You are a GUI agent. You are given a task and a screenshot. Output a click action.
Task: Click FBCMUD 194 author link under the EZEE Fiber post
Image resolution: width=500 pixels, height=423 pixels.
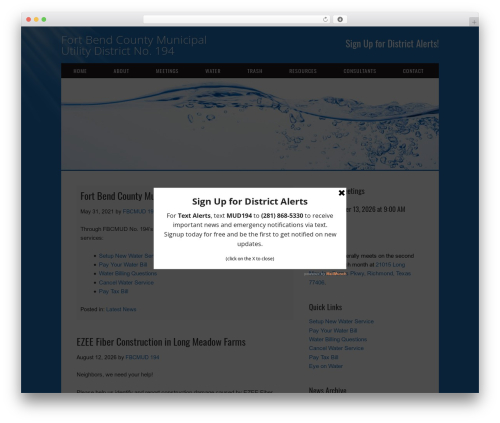142,357
